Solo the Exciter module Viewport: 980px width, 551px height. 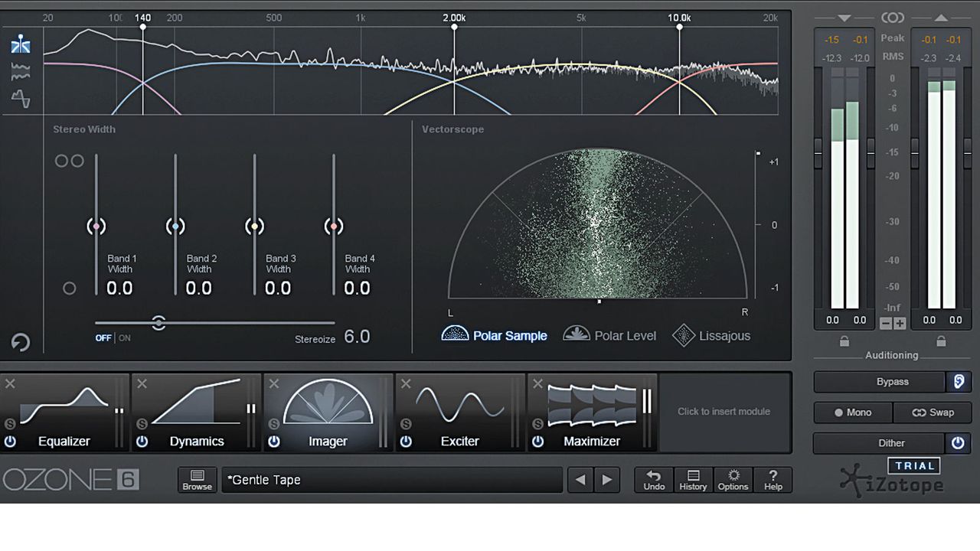tap(406, 423)
